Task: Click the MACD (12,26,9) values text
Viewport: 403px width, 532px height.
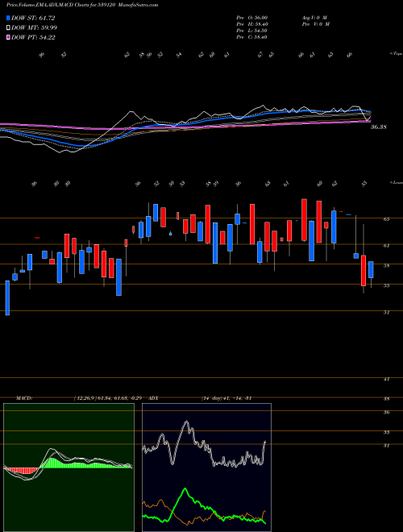Action: [x=110, y=398]
